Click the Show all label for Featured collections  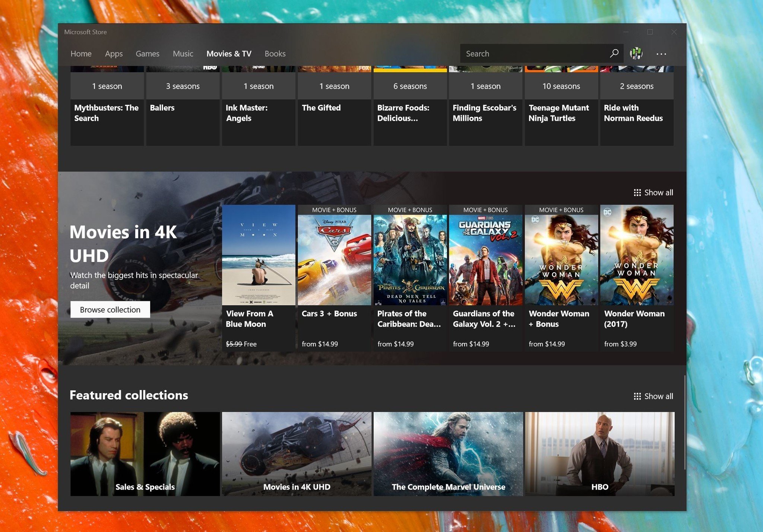(x=659, y=396)
